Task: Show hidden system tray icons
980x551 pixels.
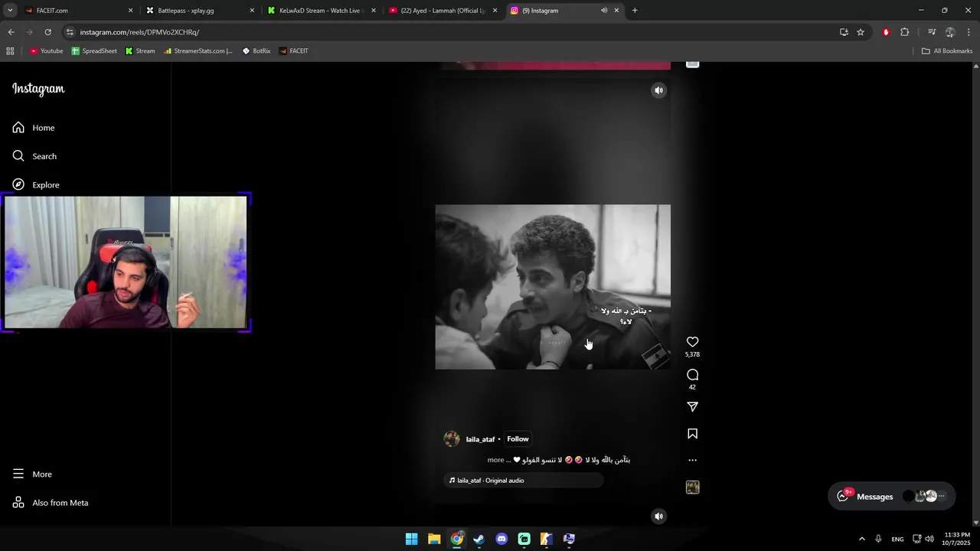Action: pos(861,539)
